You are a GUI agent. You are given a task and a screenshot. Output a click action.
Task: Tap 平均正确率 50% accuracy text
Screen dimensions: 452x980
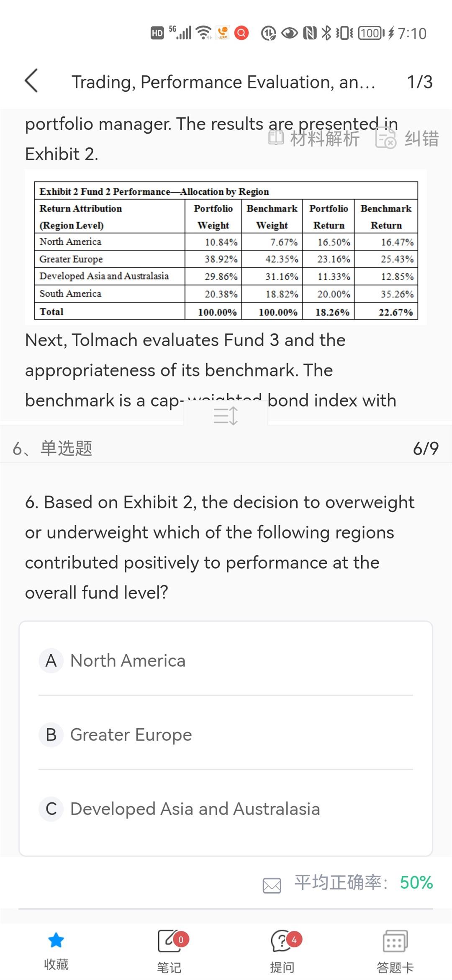point(363,882)
